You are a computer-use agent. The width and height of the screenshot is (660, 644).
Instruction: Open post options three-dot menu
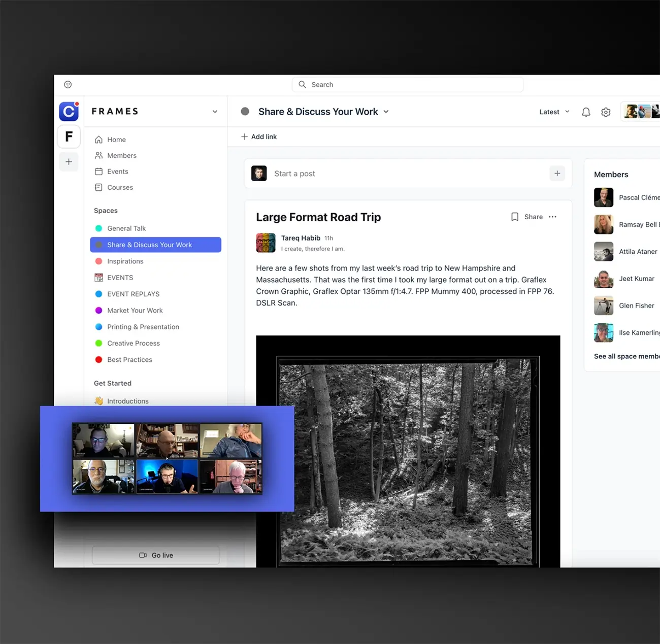click(552, 217)
